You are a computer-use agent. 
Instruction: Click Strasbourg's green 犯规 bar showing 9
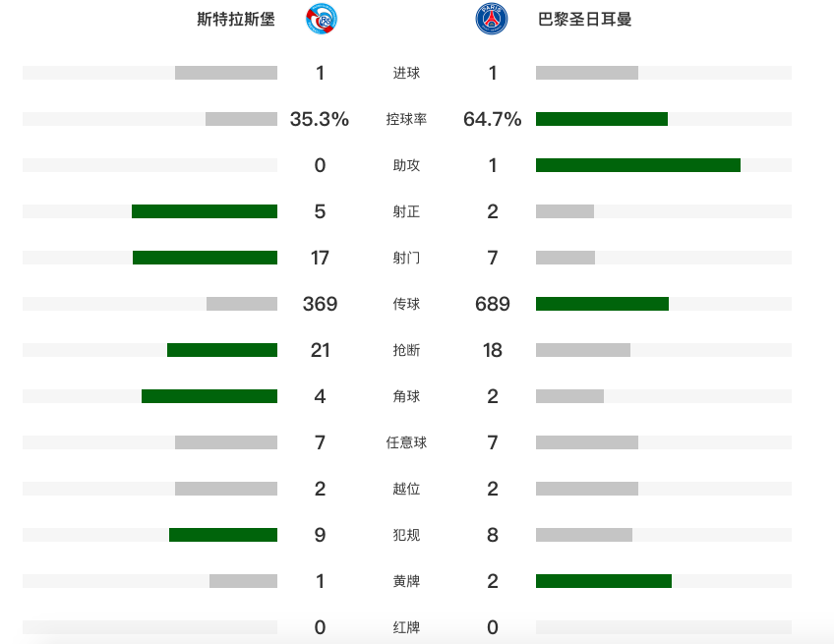tap(223, 535)
